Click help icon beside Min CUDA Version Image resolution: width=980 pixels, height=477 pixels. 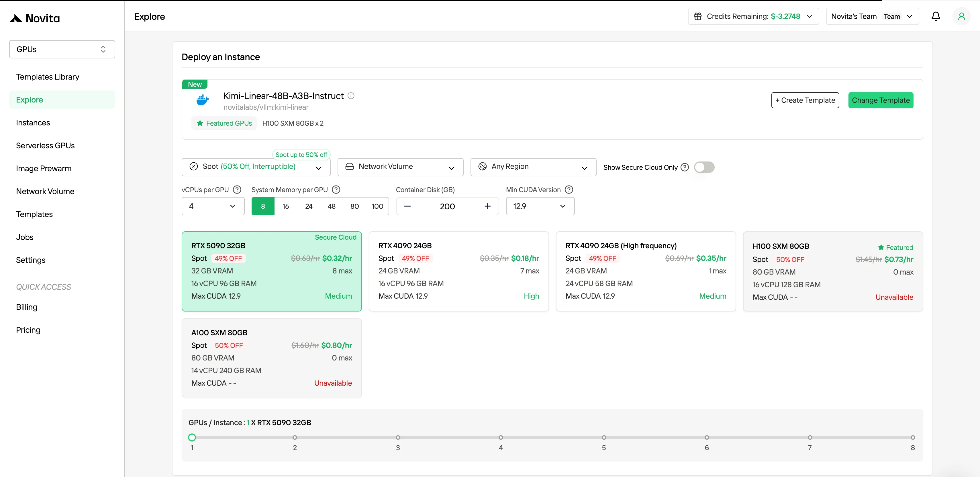click(x=569, y=190)
